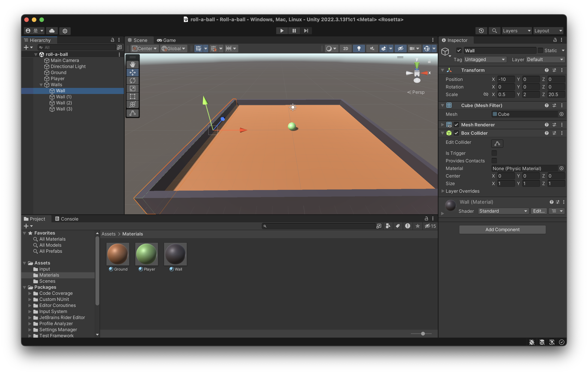Select the Scale tool
Image resolution: width=588 pixels, height=374 pixels.
coord(133,88)
